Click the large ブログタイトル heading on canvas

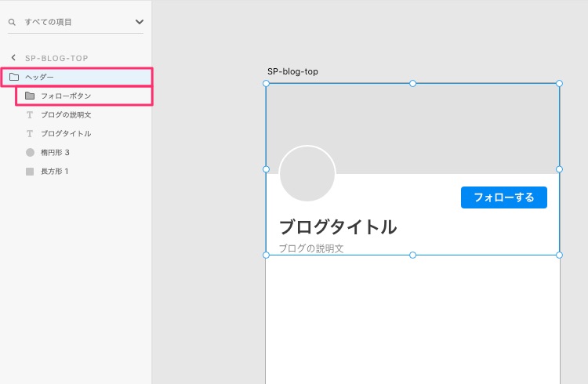click(x=338, y=227)
